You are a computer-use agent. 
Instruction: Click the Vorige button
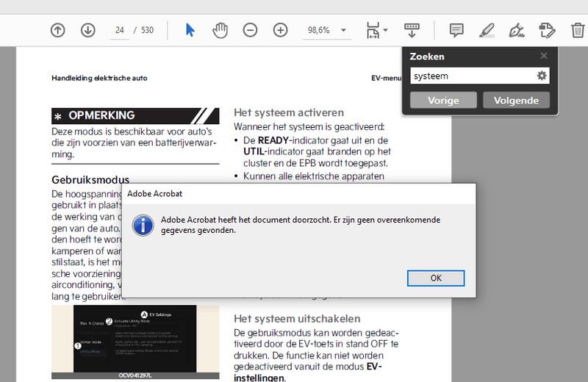pyautogui.click(x=443, y=101)
